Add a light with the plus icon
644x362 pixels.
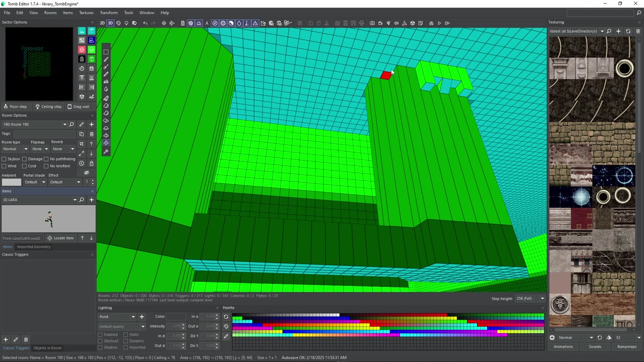pos(141,317)
